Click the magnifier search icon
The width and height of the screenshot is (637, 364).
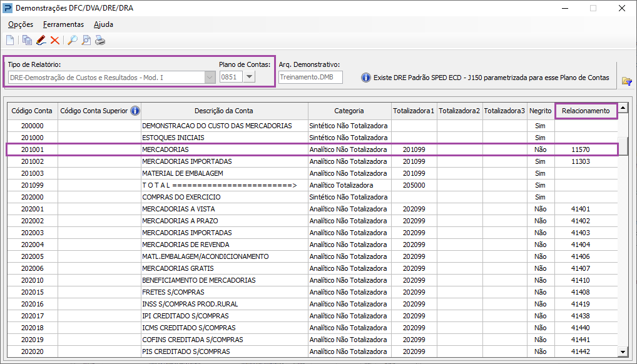(x=72, y=41)
